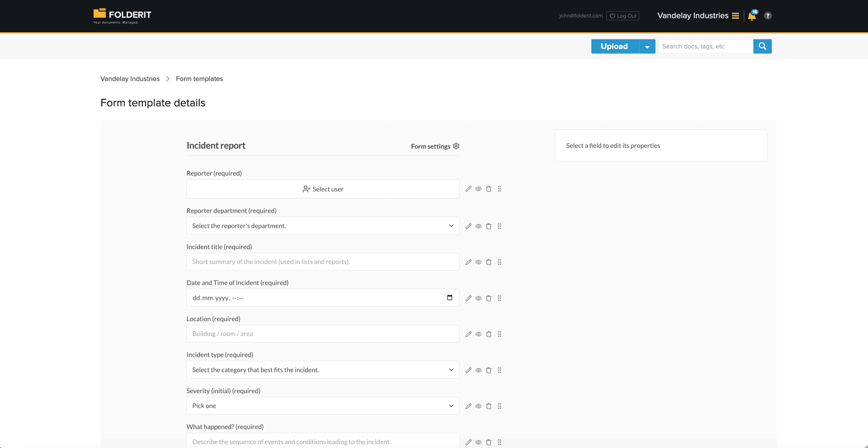Expand the Reporter department dropdown

click(323, 226)
